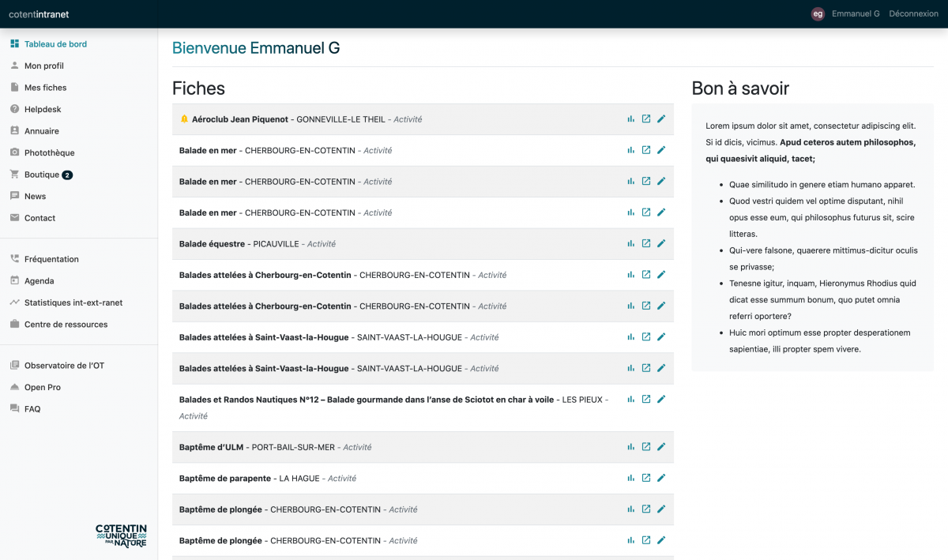Open Observatoire de l'OT
The image size is (948, 560).
pos(64,366)
